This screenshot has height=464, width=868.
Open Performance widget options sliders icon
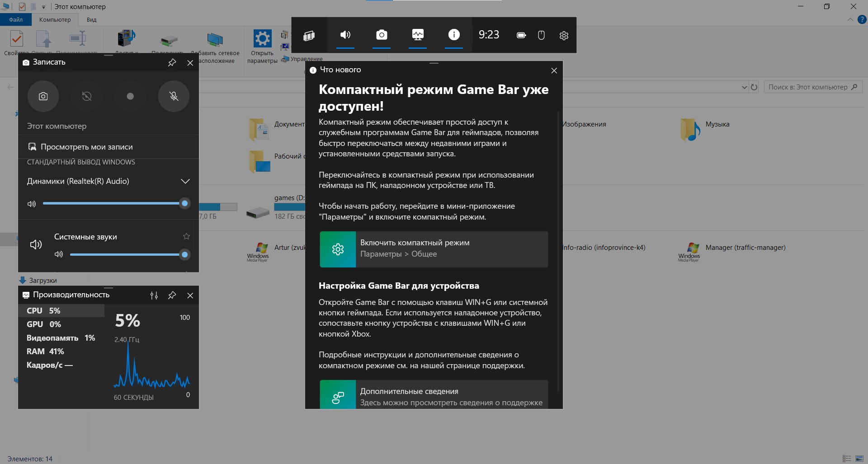[x=154, y=295]
